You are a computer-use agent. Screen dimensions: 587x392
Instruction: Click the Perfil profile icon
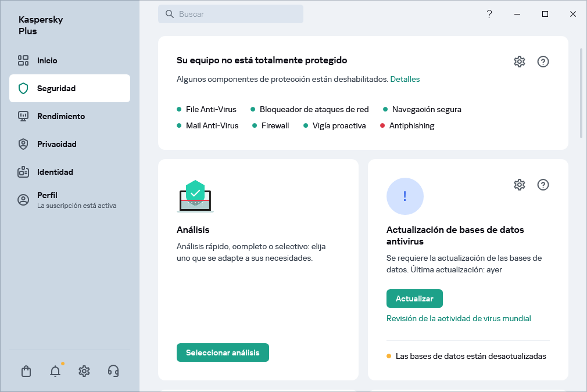point(23,199)
